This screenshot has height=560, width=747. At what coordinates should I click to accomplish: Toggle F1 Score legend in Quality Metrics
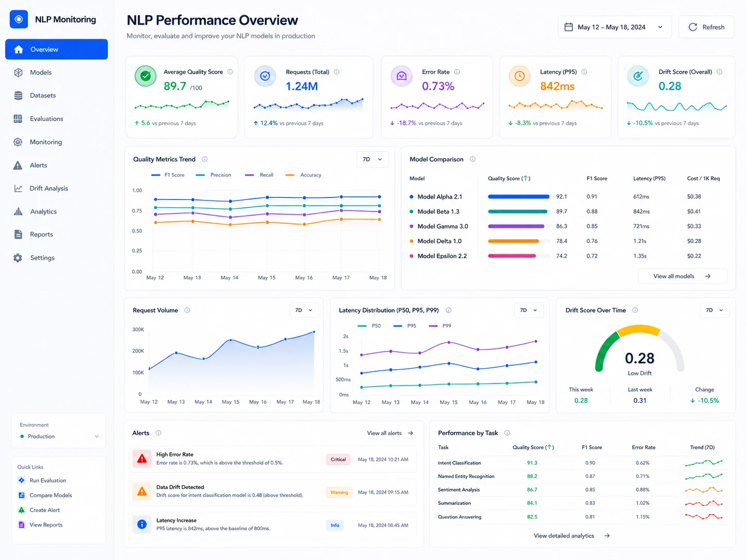point(168,175)
